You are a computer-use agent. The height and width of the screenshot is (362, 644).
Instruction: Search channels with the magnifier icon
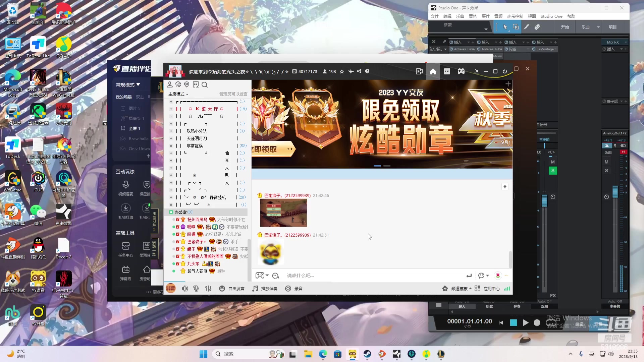point(205,85)
